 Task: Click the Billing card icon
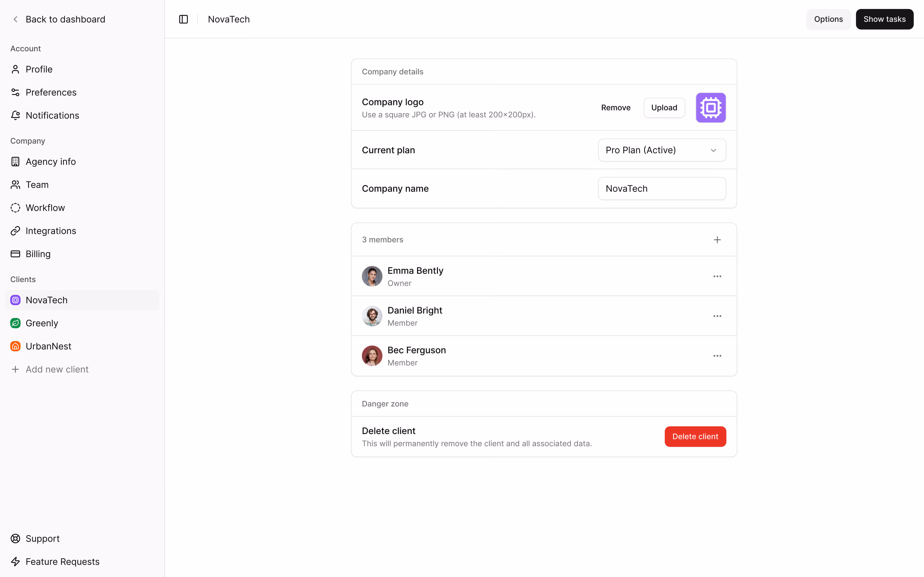[x=15, y=254]
